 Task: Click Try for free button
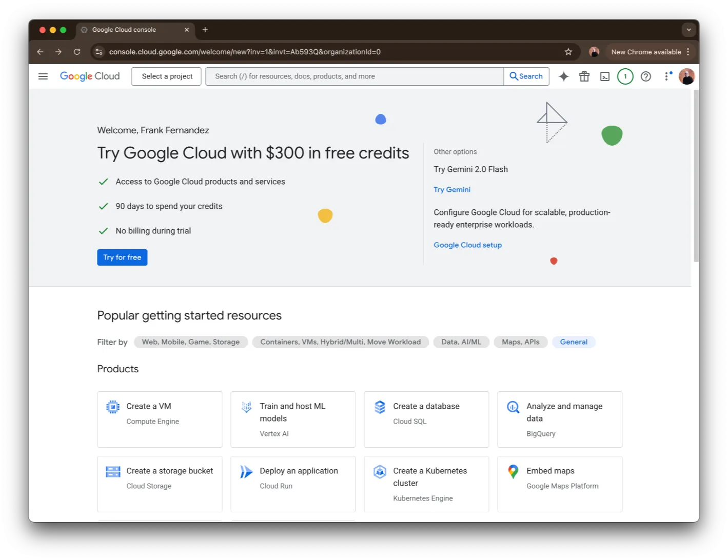(x=122, y=257)
